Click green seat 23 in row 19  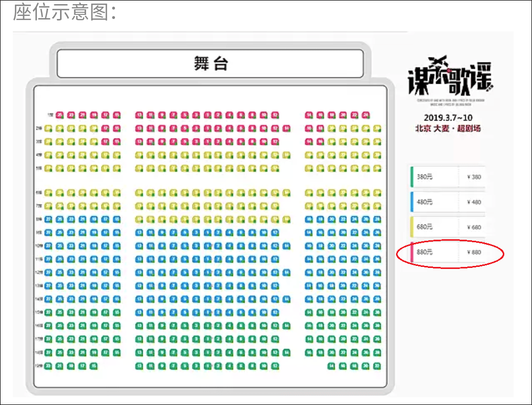[49, 366]
